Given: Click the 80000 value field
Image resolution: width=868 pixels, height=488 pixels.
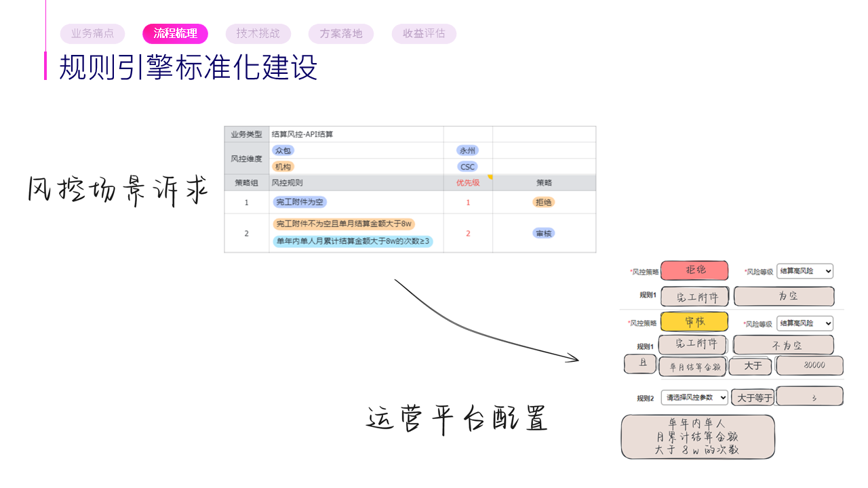Looking at the screenshot, I should pyautogui.click(x=810, y=365).
